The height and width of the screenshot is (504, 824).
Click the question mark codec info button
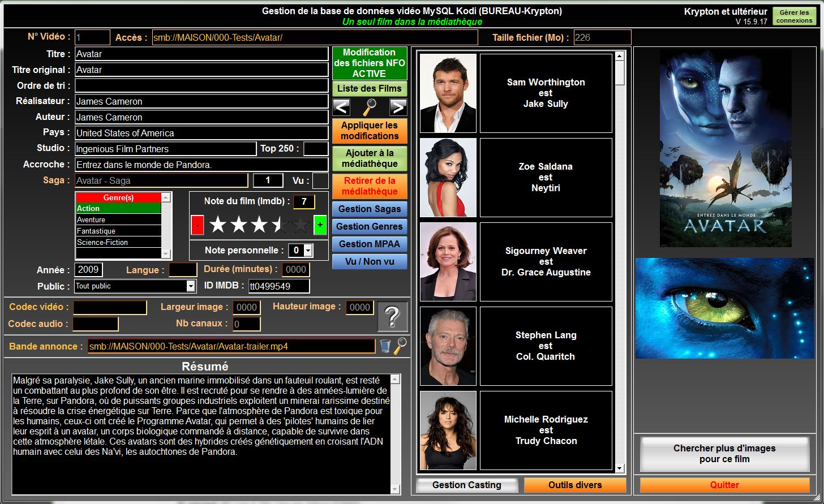pyautogui.click(x=392, y=317)
